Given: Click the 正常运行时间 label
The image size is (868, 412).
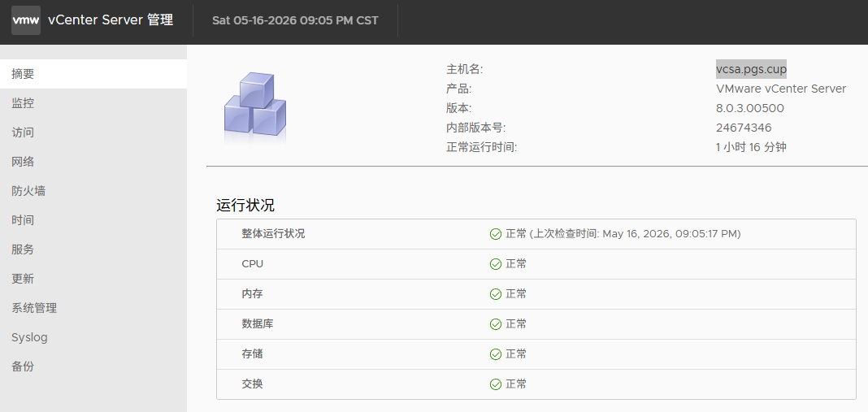Looking at the screenshot, I should tap(482, 147).
